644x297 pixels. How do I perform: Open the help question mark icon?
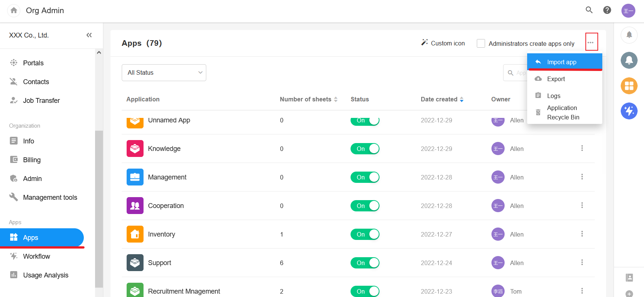click(x=607, y=10)
